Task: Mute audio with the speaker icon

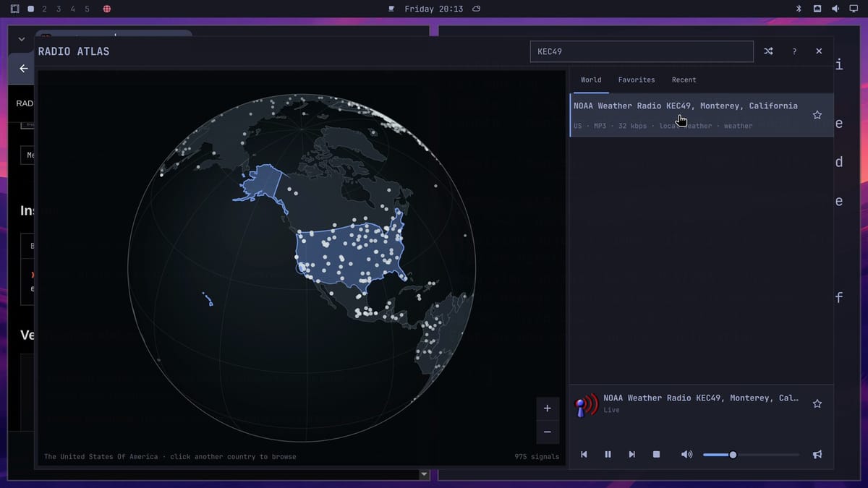Action: coord(686,455)
